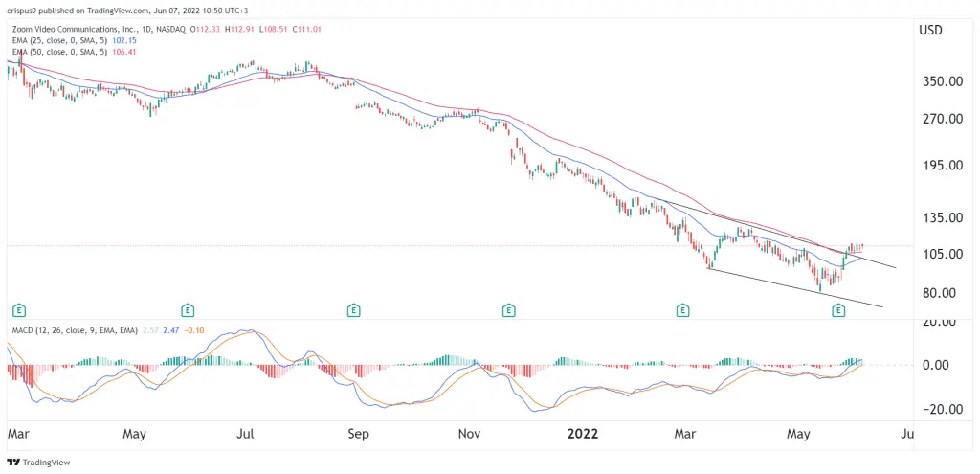The width and height of the screenshot is (980, 474).
Task: Click the bold 2022 time axis label
Action: click(584, 433)
